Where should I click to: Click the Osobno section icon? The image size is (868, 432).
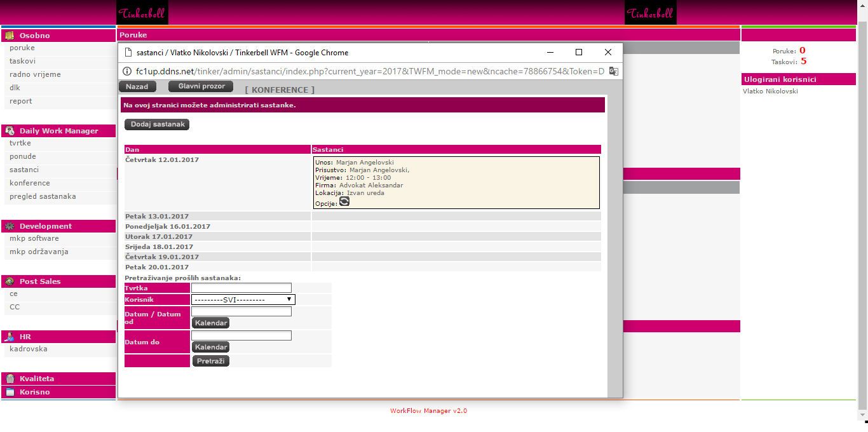[x=10, y=36]
